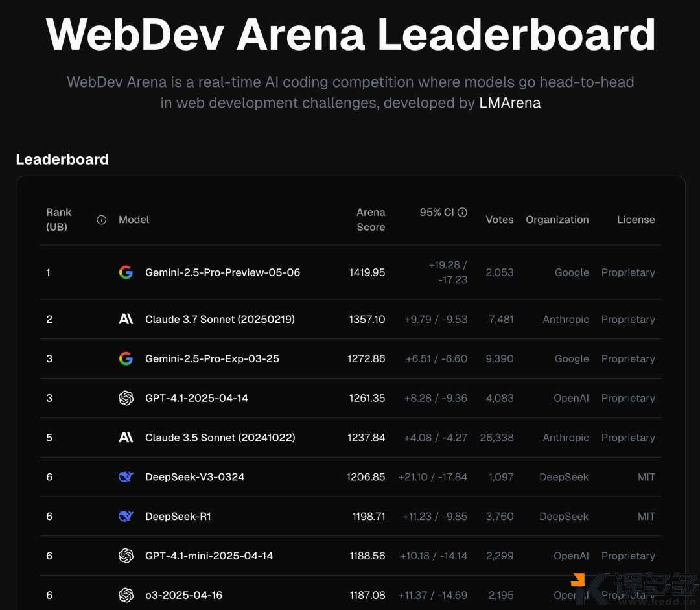
Task: Click the License column header
Action: pyautogui.click(x=636, y=220)
